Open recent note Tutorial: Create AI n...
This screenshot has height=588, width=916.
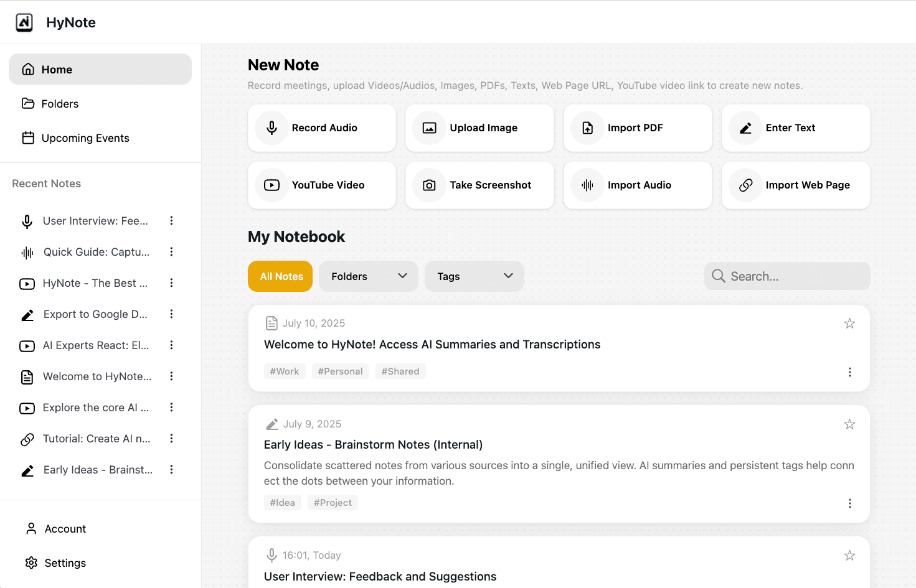(x=97, y=439)
